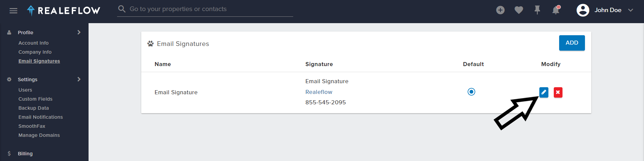Click the pushpin icon in header

coord(537,10)
